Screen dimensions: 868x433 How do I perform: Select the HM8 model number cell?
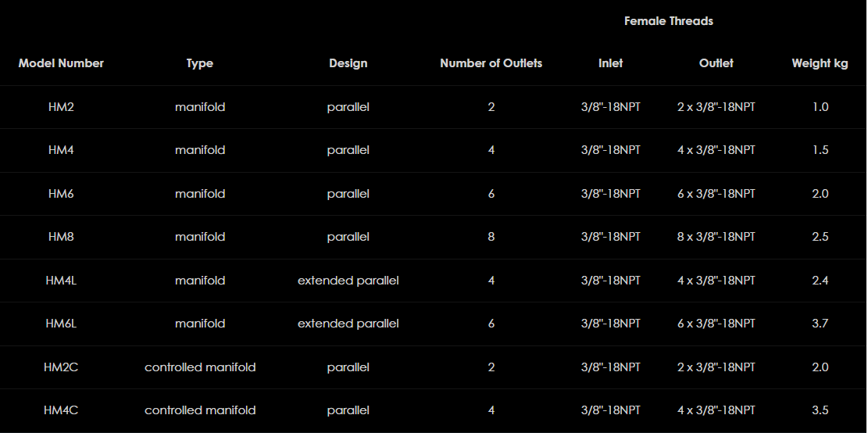(61, 237)
